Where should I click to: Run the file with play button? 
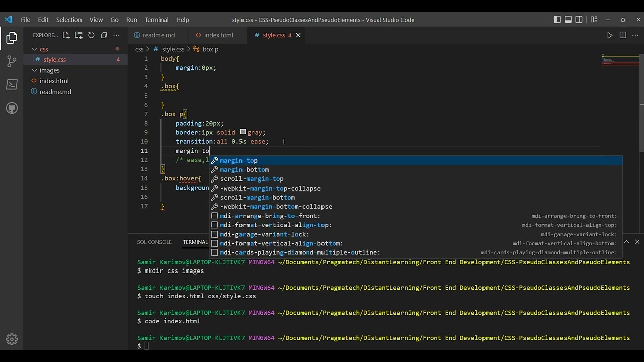pos(610,35)
